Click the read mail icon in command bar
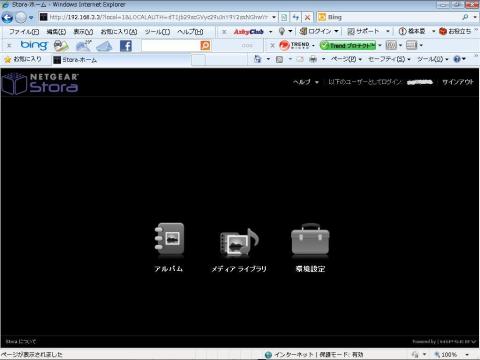 click(x=300, y=59)
